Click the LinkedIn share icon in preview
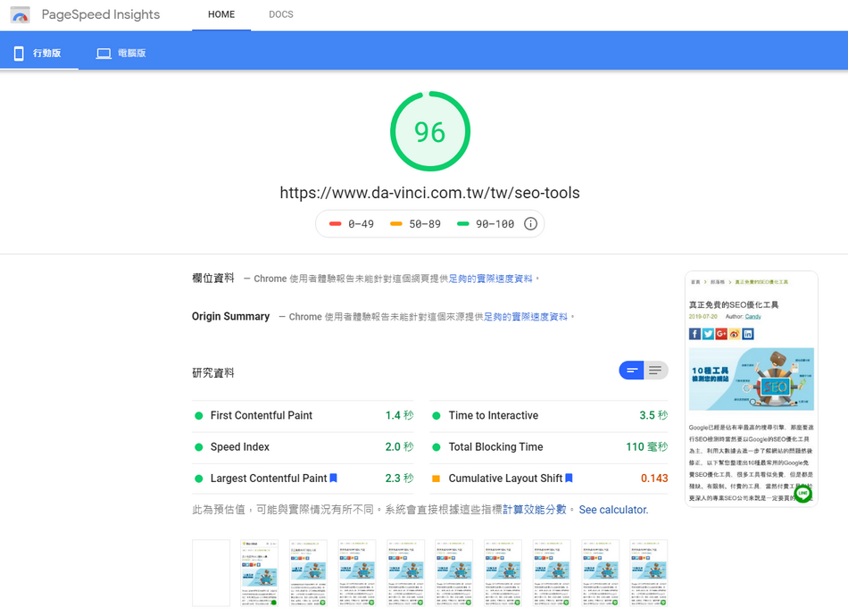The height and width of the screenshot is (616, 848). coord(747,334)
